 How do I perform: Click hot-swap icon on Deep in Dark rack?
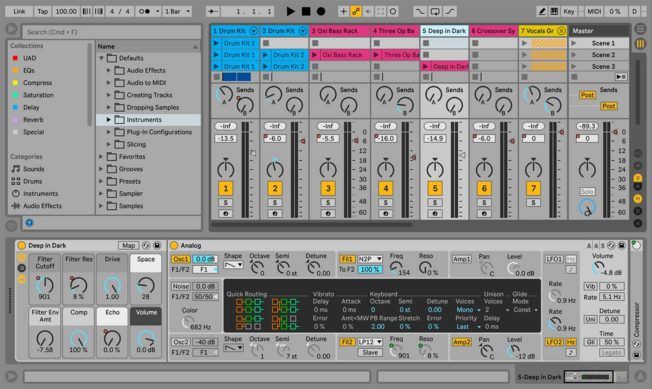tap(146, 245)
